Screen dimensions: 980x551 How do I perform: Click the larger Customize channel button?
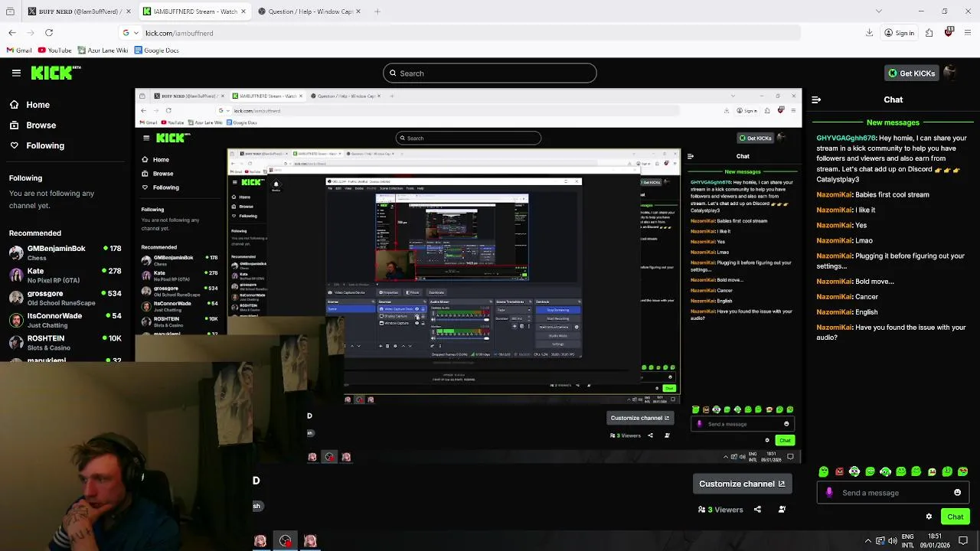741,484
